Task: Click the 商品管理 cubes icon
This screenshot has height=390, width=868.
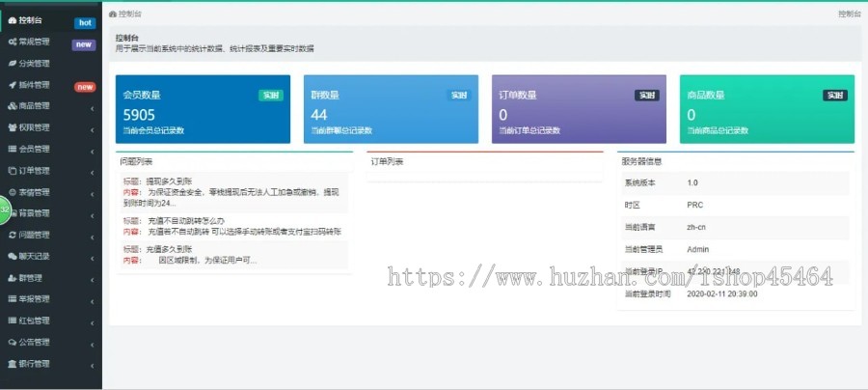Action: tap(13, 106)
